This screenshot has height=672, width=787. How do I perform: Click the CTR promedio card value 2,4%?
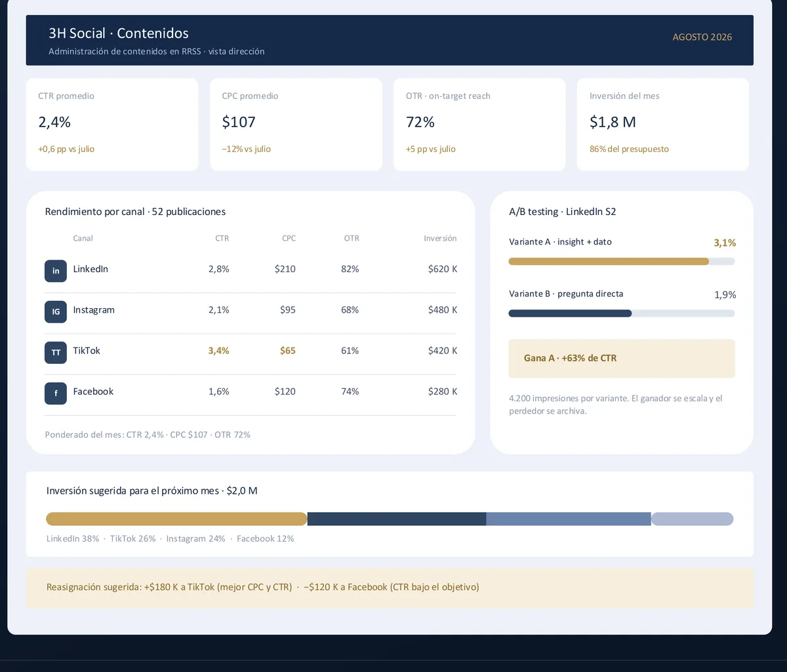pyautogui.click(x=54, y=122)
